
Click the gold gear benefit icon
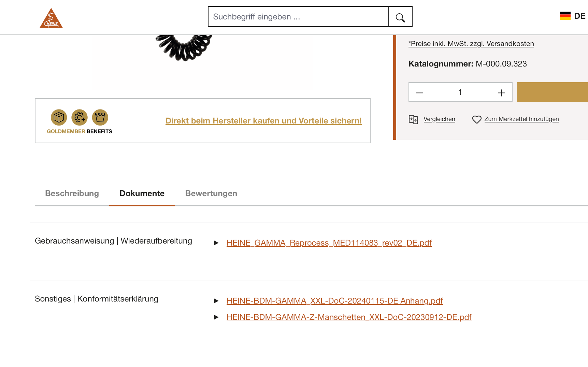point(80,118)
